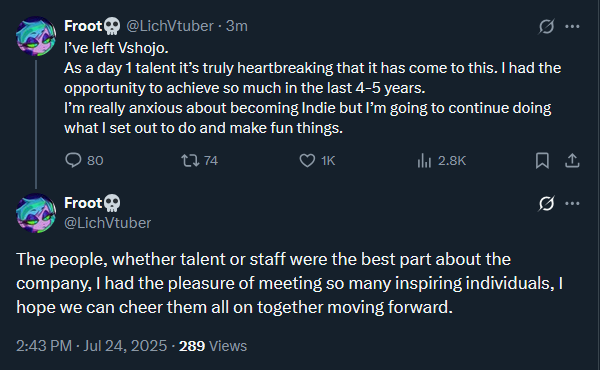
Task: Open Froot's avatar on the first tweet
Action: (x=36, y=36)
